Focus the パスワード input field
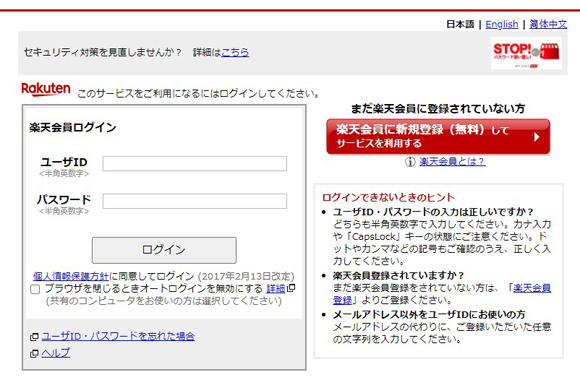The image size is (580, 380). point(195,201)
